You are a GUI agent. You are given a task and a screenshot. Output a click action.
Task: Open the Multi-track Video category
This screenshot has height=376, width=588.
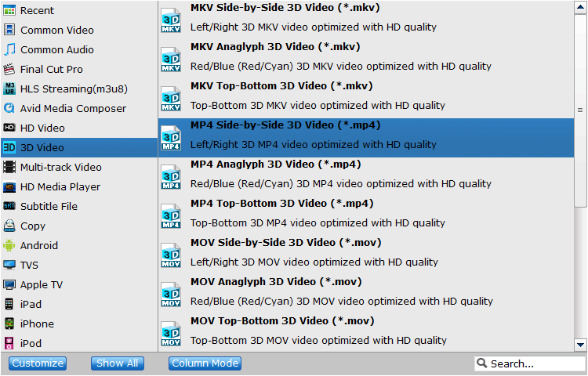point(79,167)
